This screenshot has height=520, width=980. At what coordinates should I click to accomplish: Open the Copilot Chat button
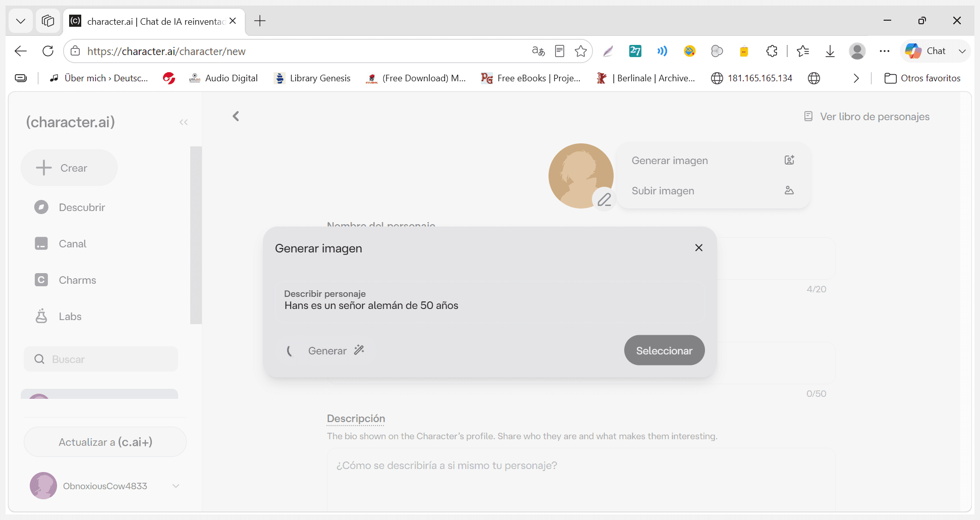coord(925,51)
